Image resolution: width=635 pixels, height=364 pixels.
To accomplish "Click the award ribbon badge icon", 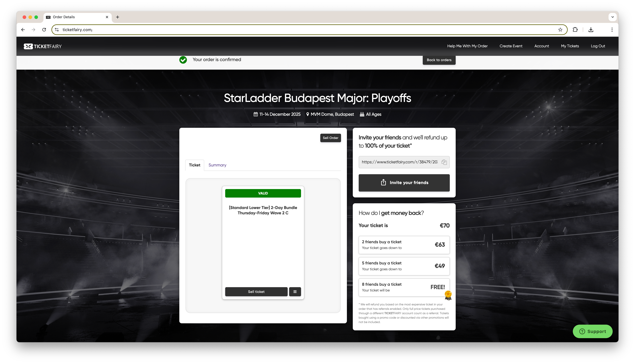I will pyautogui.click(x=448, y=295).
